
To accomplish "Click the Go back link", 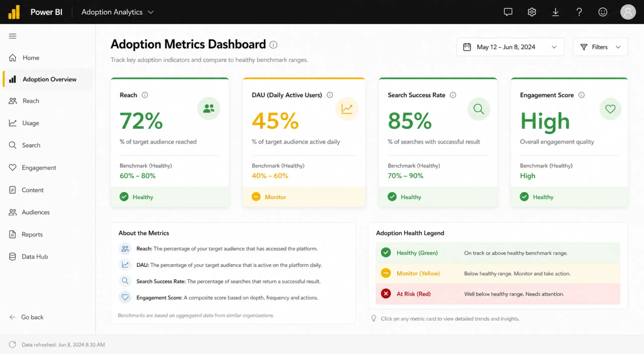I will 26,317.
